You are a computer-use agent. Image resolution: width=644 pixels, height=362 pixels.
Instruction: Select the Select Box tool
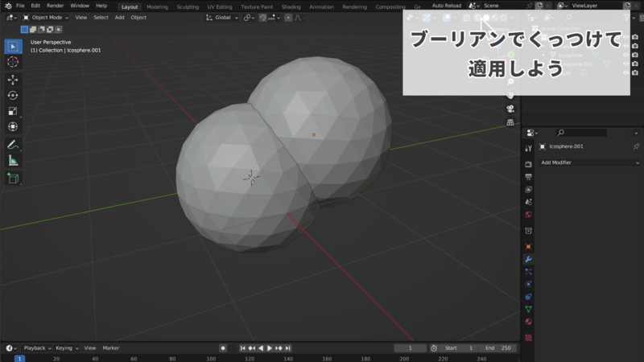13,47
